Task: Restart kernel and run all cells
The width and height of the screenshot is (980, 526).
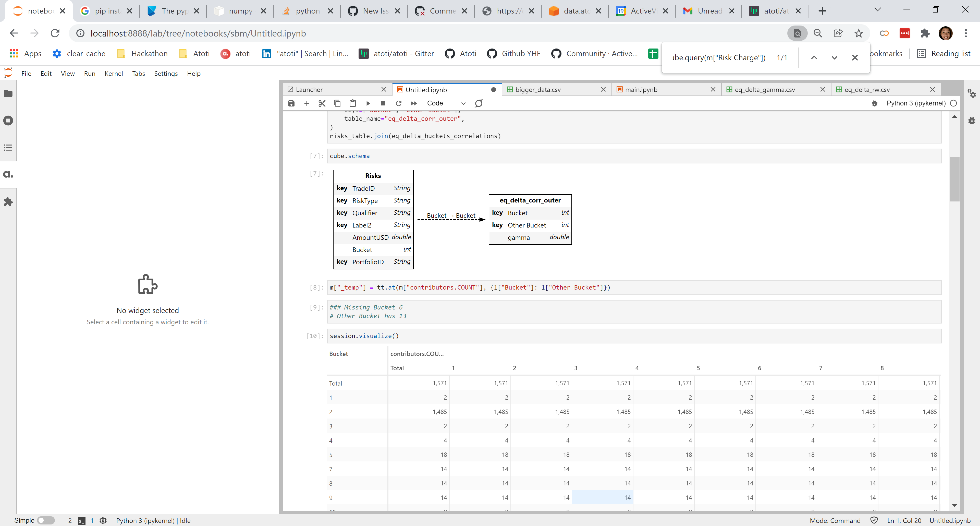Action: 414,103
